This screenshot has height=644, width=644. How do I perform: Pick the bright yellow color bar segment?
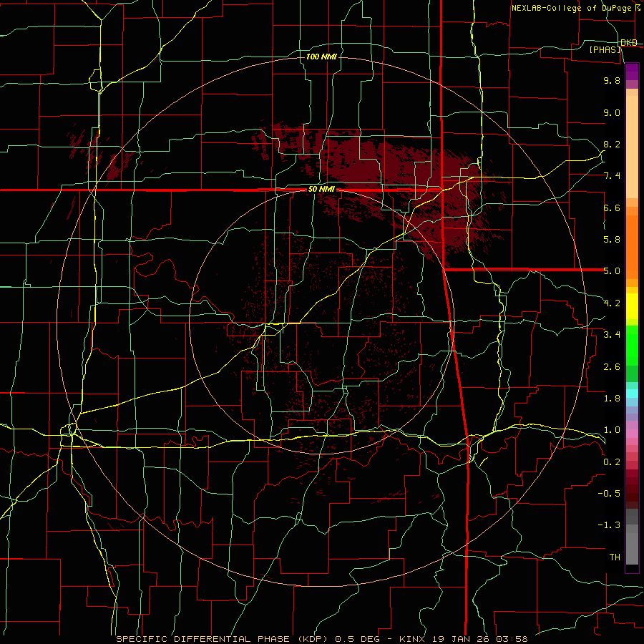[632, 306]
